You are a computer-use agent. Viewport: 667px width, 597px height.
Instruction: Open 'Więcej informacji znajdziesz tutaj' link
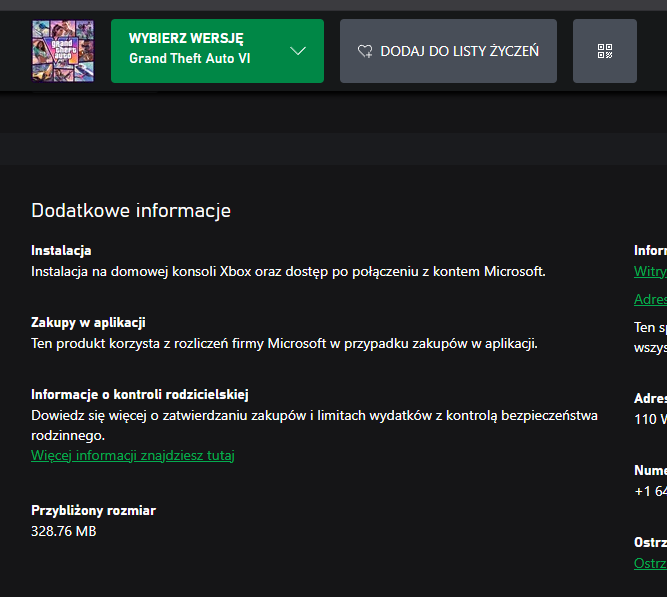[133, 455]
